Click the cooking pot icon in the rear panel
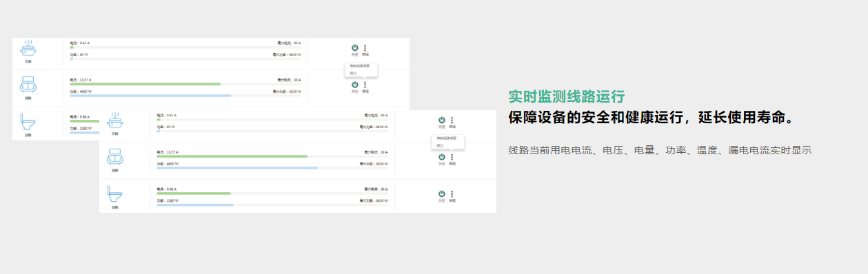The height and width of the screenshot is (274, 868). pos(28,48)
